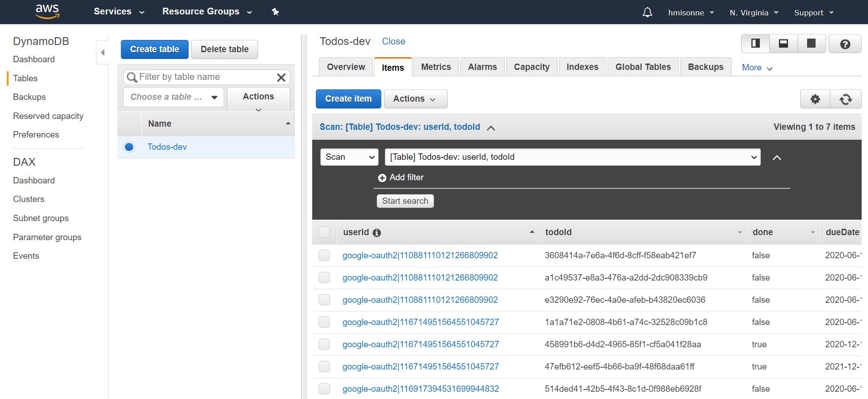The width and height of the screenshot is (868, 399).
Task: Show info for userId column
Action: tap(377, 233)
